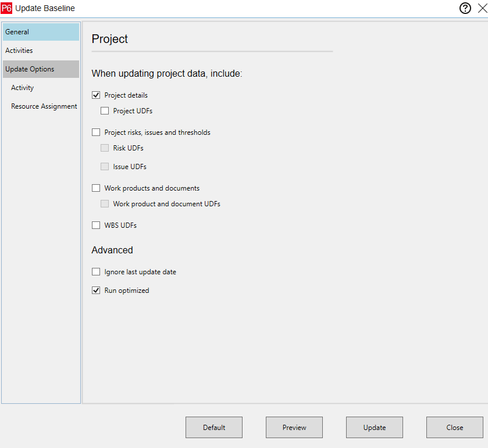Check Work product and document UDFs
The image size is (488, 448).
(x=105, y=203)
